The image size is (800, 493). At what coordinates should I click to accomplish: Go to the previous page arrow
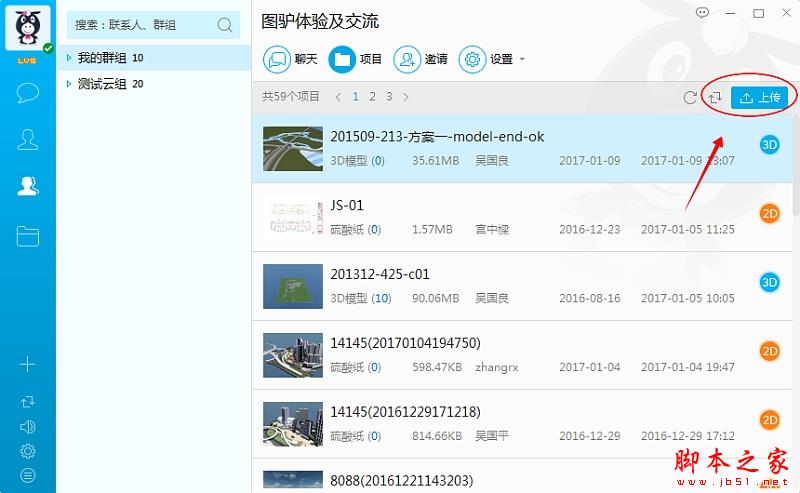pos(338,97)
